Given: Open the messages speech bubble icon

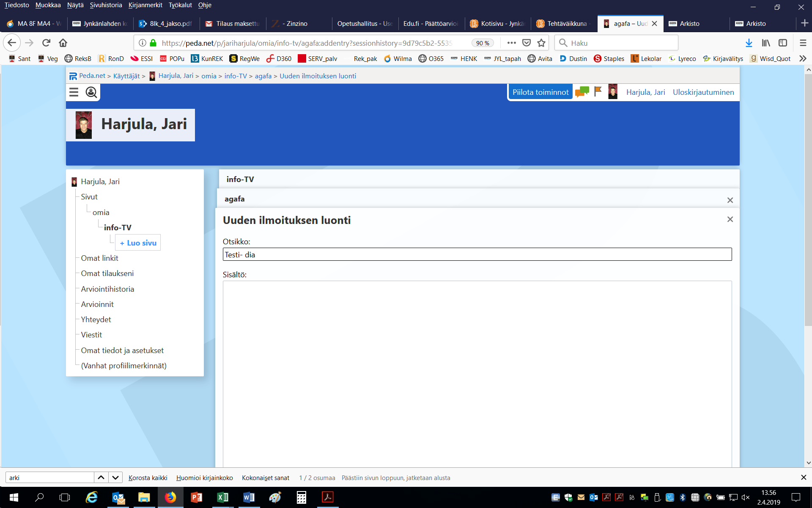Looking at the screenshot, I should click(582, 92).
